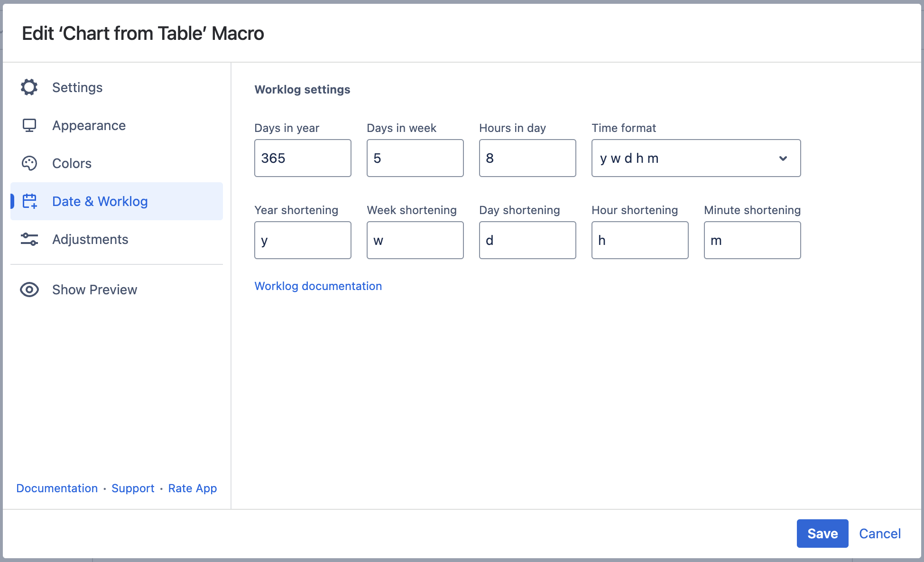Click the Adjustments sliders icon
This screenshot has width=924, height=562.
tap(29, 239)
